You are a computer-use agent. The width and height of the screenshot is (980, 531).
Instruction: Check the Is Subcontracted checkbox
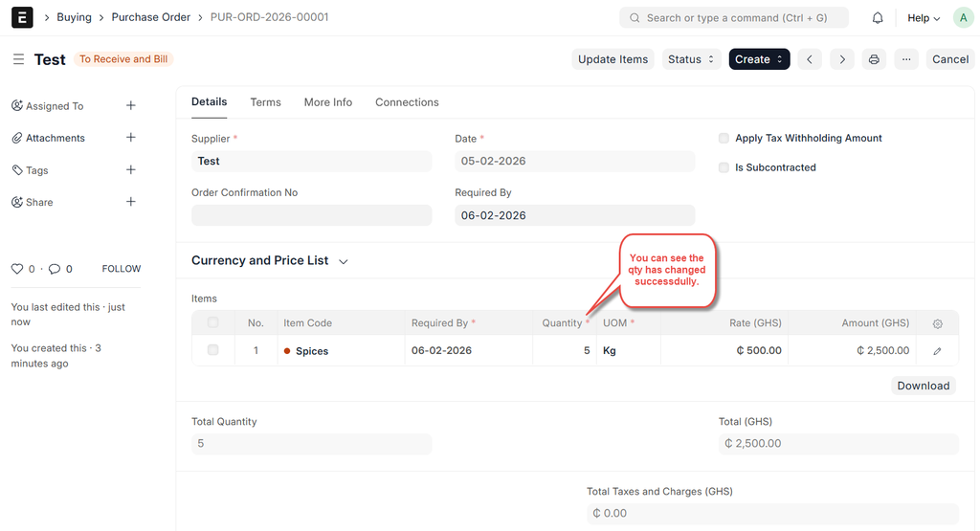point(724,167)
